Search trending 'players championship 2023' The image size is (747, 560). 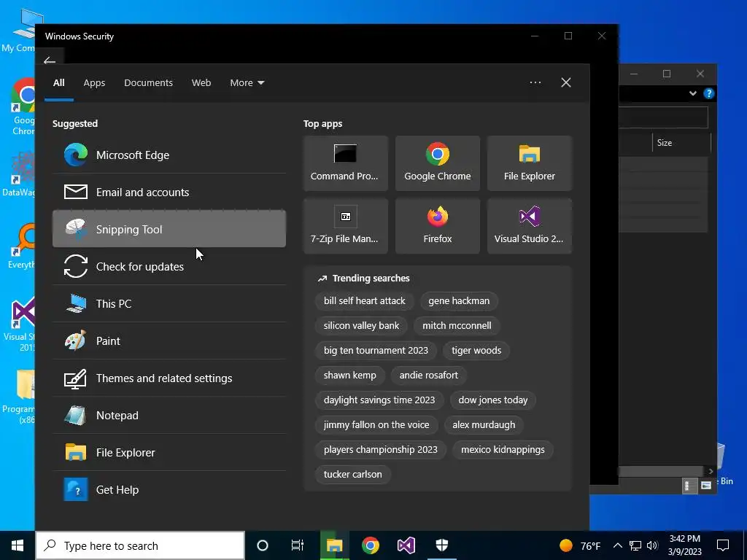pyautogui.click(x=381, y=449)
